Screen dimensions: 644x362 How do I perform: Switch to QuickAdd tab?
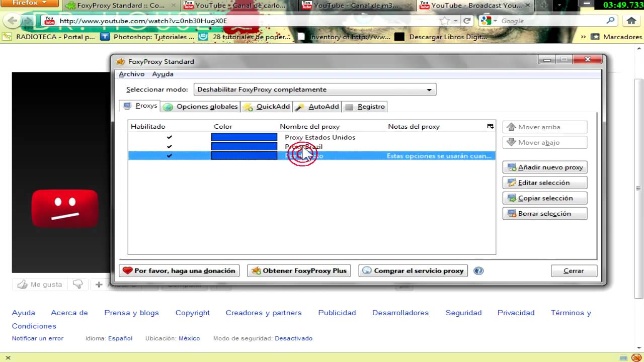tap(267, 107)
